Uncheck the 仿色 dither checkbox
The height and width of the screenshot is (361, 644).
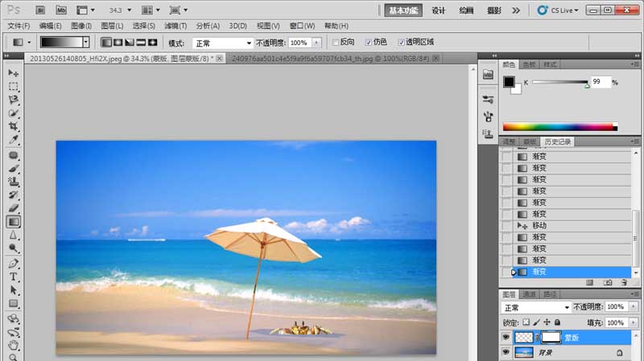tap(369, 43)
